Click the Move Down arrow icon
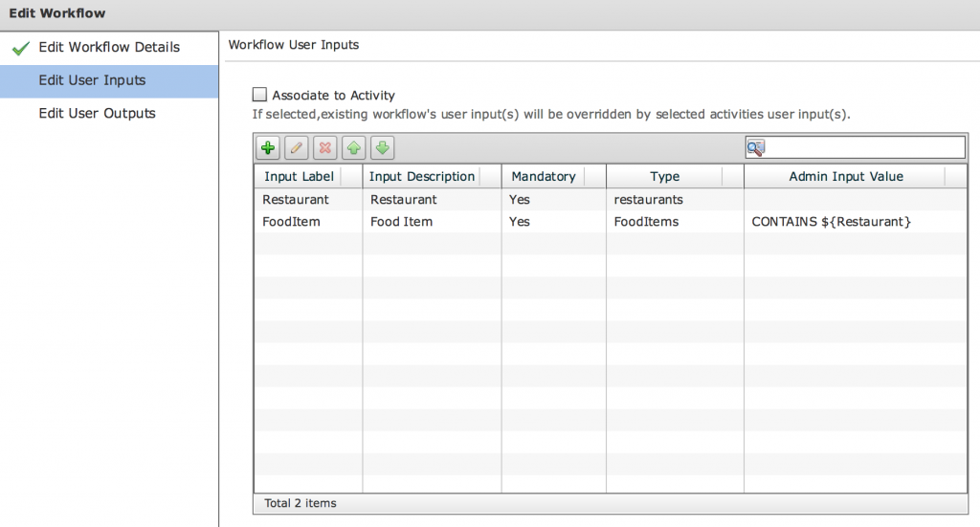This screenshot has height=527, width=980. [x=383, y=148]
